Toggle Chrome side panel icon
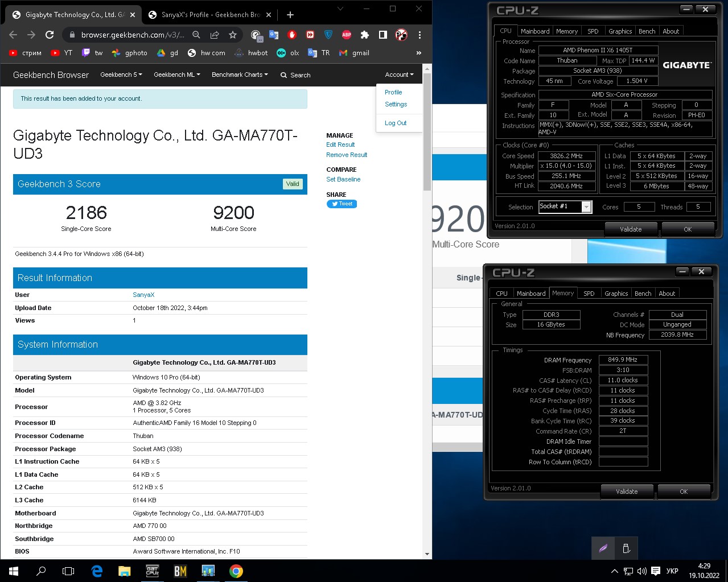 [x=383, y=35]
